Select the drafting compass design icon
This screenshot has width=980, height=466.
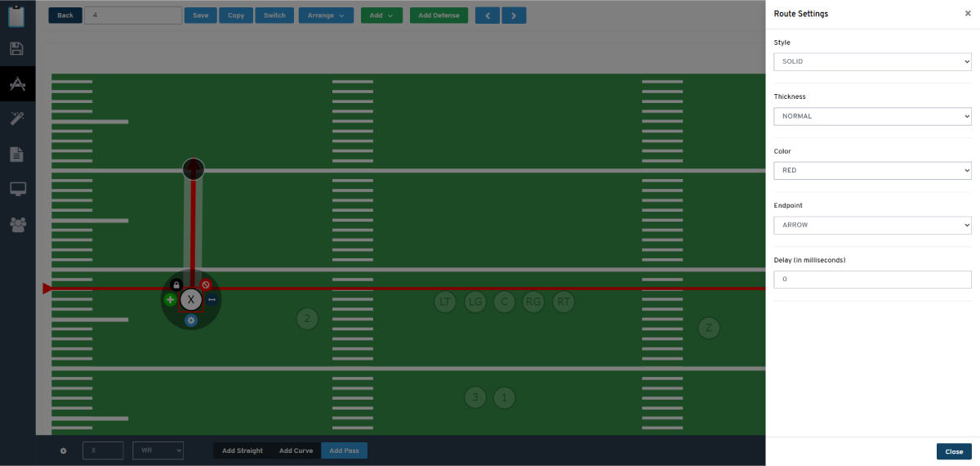(x=17, y=83)
